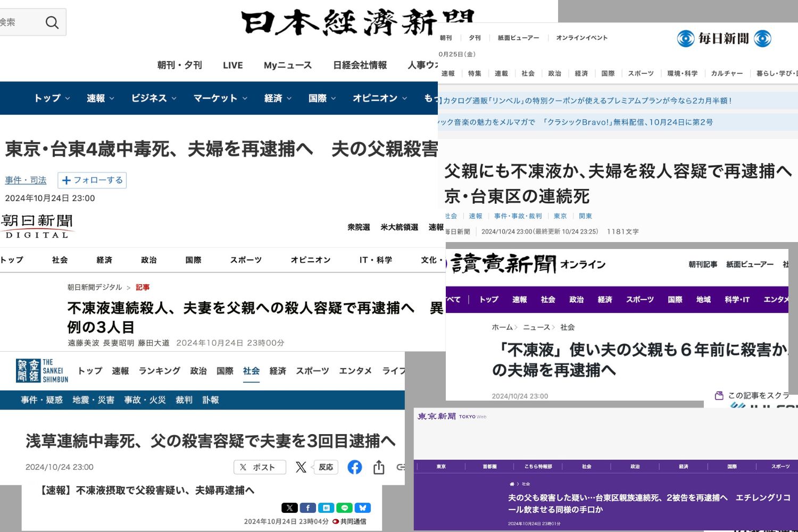This screenshot has height=532, width=798.
Task: Click Yomiuri breadcrumb ニュース link
Action: point(536,327)
